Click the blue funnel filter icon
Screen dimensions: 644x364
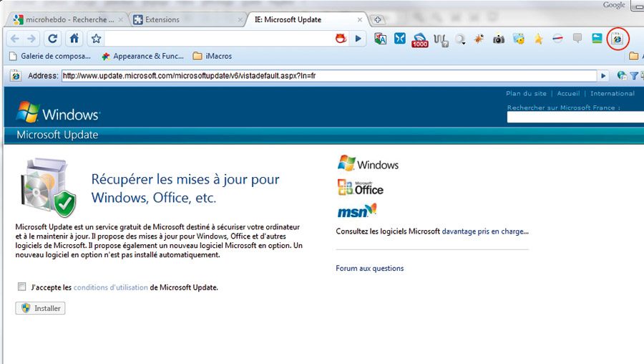click(634, 76)
